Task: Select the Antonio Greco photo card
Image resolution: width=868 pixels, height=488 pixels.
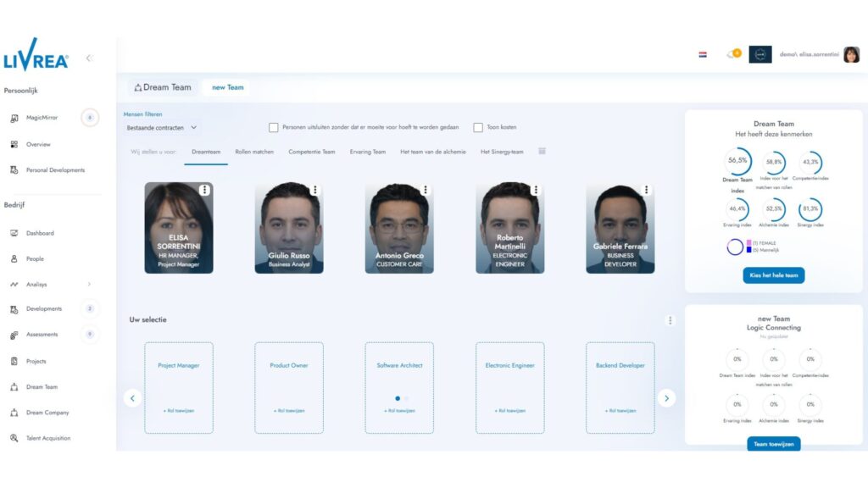Action: (x=399, y=227)
